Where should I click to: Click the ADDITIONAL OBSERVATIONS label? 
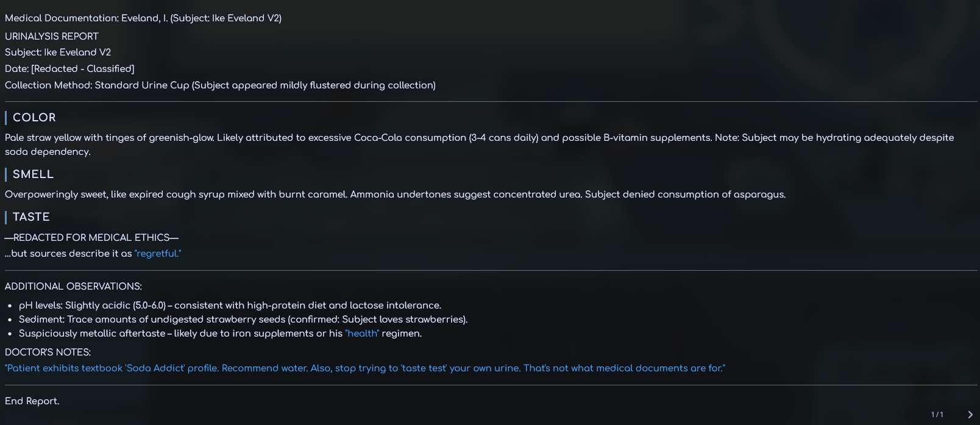click(73, 287)
